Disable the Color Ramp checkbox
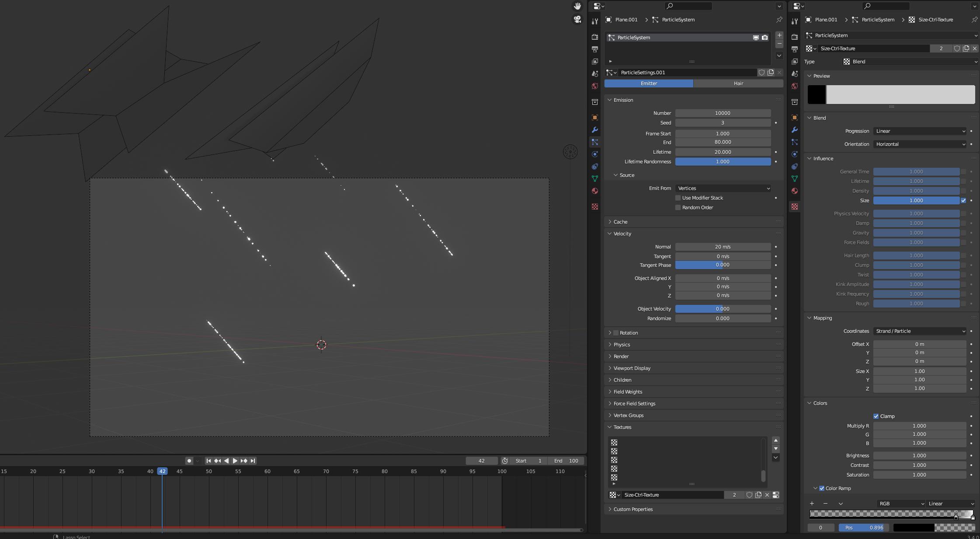Viewport: 980px width, 539px height. click(x=822, y=488)
